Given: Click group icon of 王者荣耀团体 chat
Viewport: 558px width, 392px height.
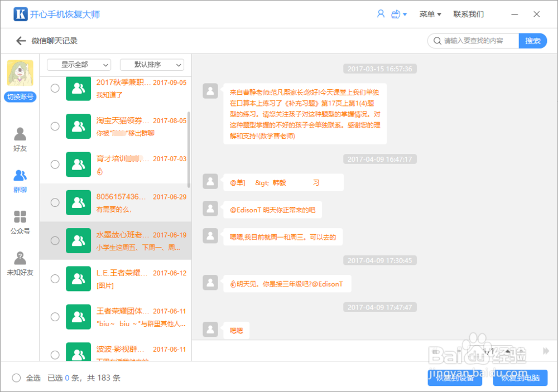Looking at the screenshot, I should point(78,317).
